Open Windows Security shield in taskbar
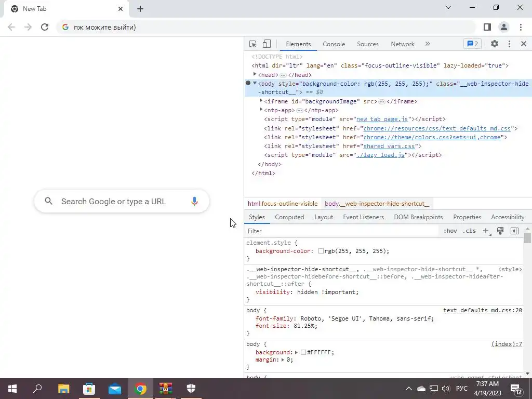The width and height of the screenshot is (532, 399). pyautogui.click(x=191, y=389)
